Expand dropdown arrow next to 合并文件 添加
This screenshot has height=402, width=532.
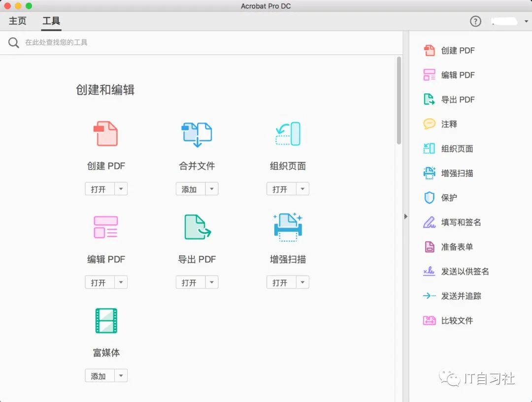(212, 189)
